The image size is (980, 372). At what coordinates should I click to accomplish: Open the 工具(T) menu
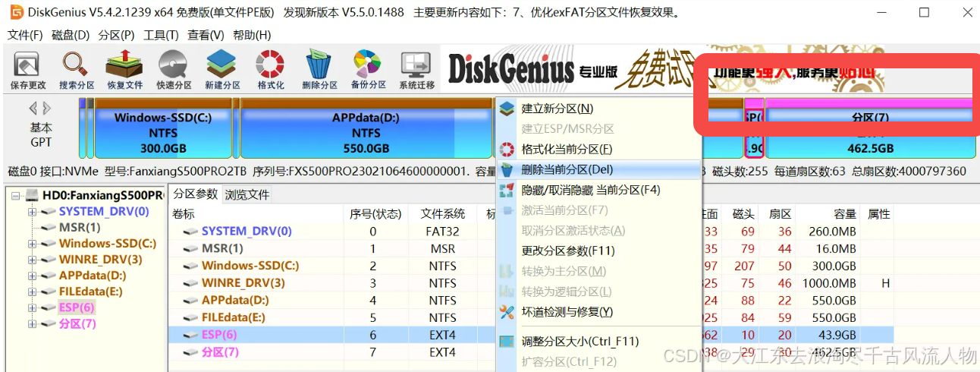161,35
